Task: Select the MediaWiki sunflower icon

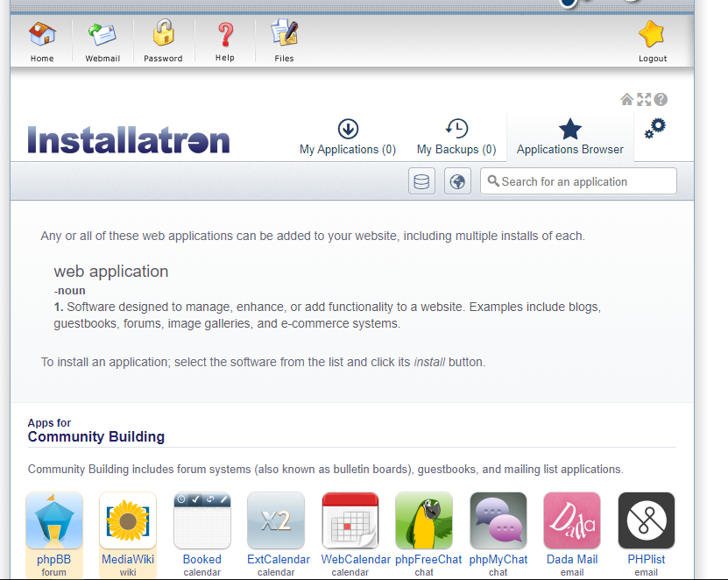Action: tap(128, 520)
